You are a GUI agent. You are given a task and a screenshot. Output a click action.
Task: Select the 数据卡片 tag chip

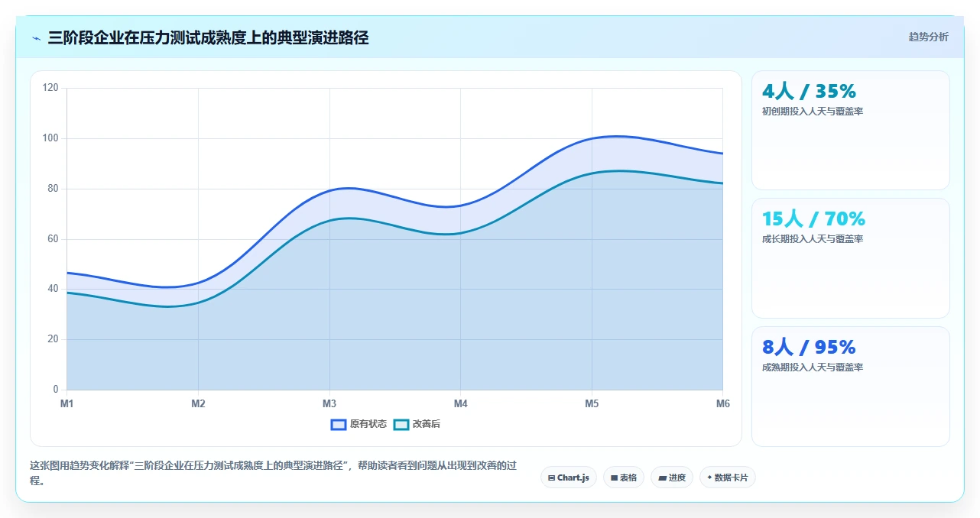coord(728,478)
